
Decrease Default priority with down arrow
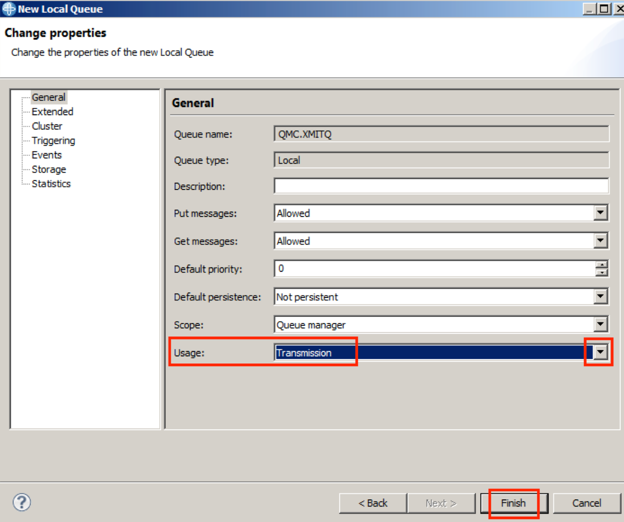point(602,273)
